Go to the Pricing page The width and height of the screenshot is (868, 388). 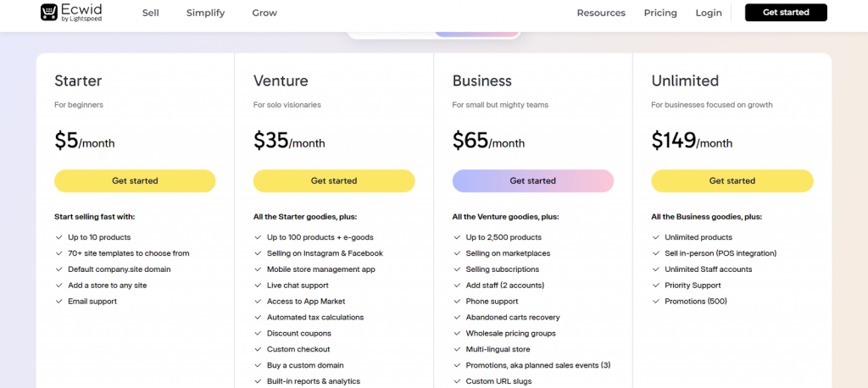pos(660,13)
